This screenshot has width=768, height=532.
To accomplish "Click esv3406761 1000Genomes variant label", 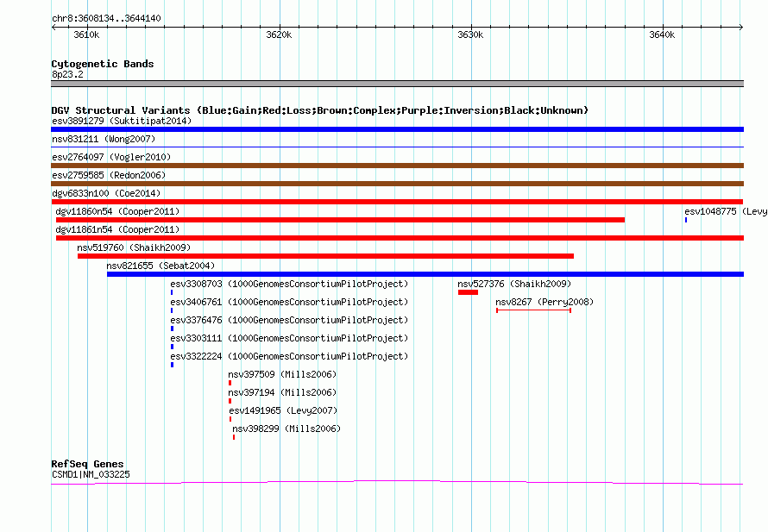I will pos(289,302).
